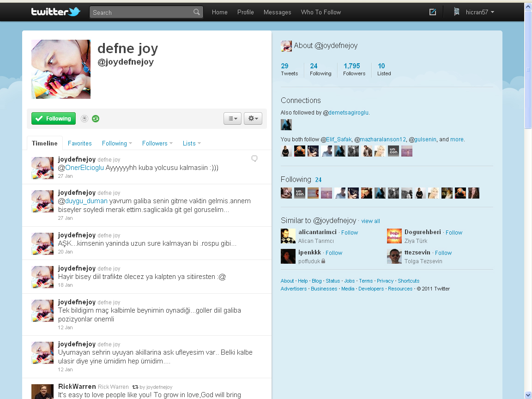The width and height of the screenshot is (532, 399).
Task: Open the gear actions dropdown
Action: 253,119
